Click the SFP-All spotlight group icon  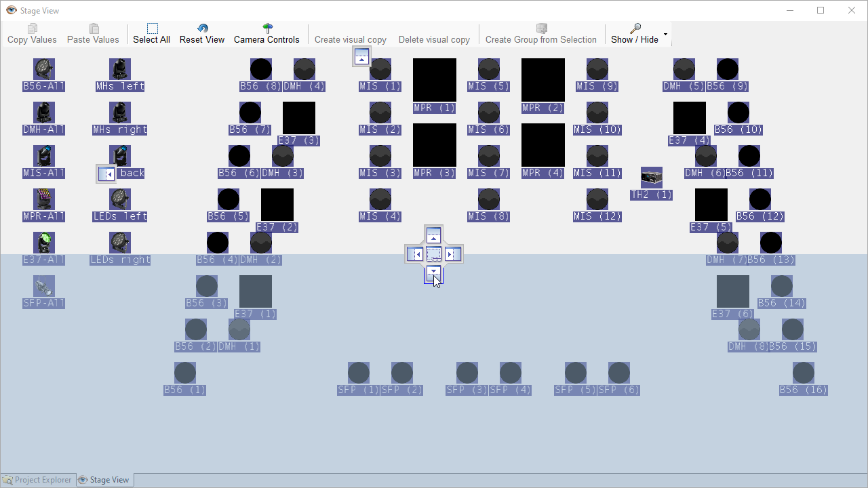pos(44,286)
